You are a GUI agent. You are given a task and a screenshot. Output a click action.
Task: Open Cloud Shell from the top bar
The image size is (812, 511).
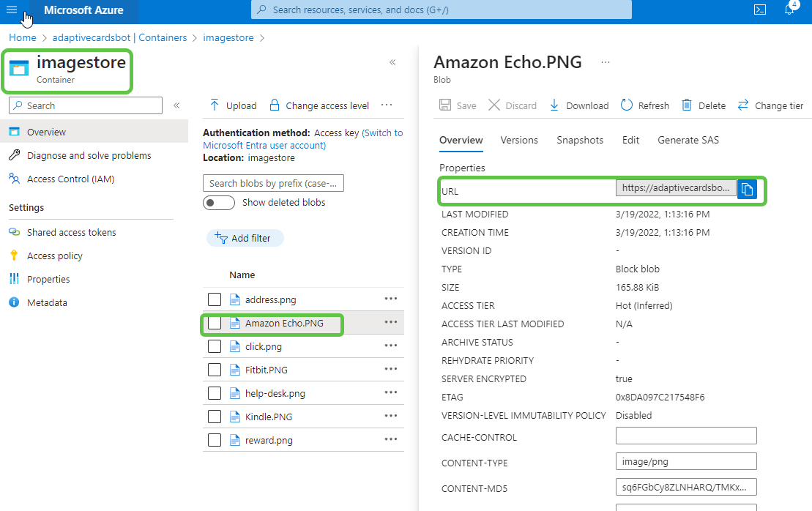click(760, 10)
